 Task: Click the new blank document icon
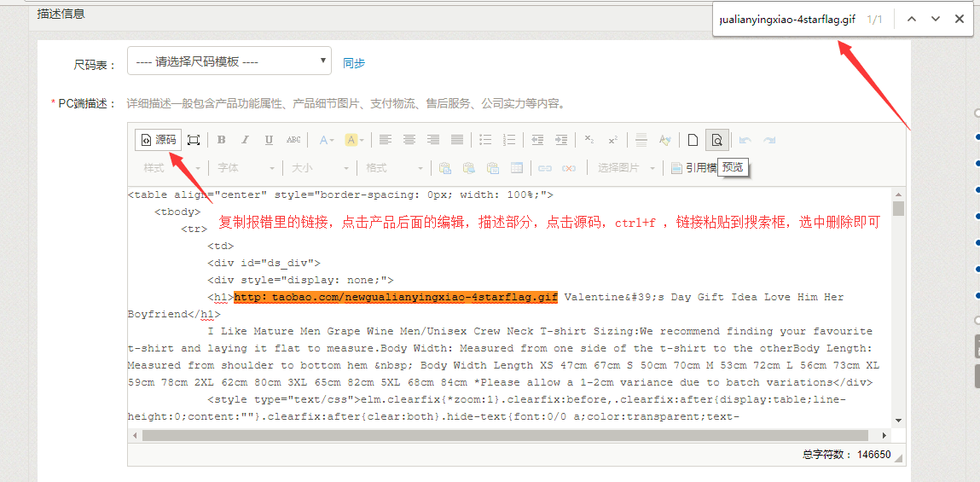click(x=693, y=140)
